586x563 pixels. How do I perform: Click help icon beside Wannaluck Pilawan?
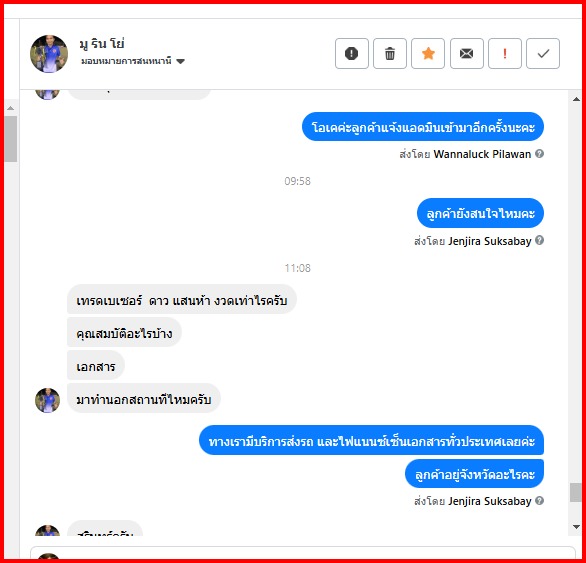click(539, 154)
